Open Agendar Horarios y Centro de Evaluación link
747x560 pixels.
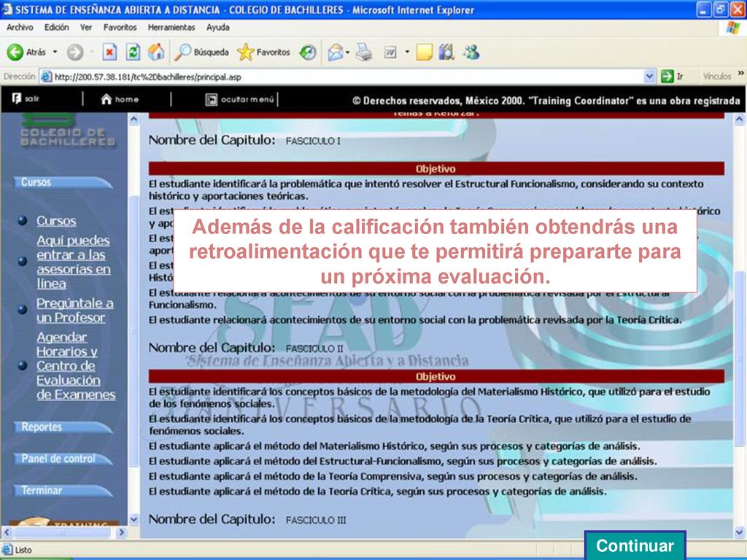(x=76, y=366)
